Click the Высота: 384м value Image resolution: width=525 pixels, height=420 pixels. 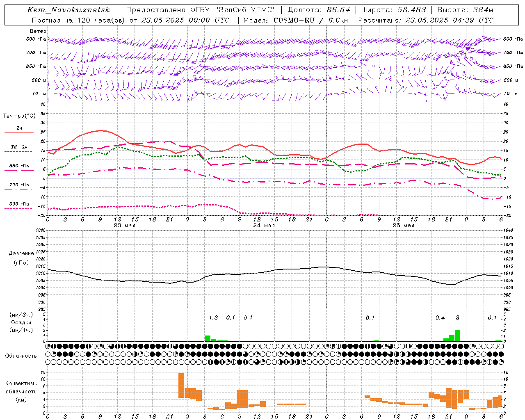pyautogui.click(x=465, y=10)
